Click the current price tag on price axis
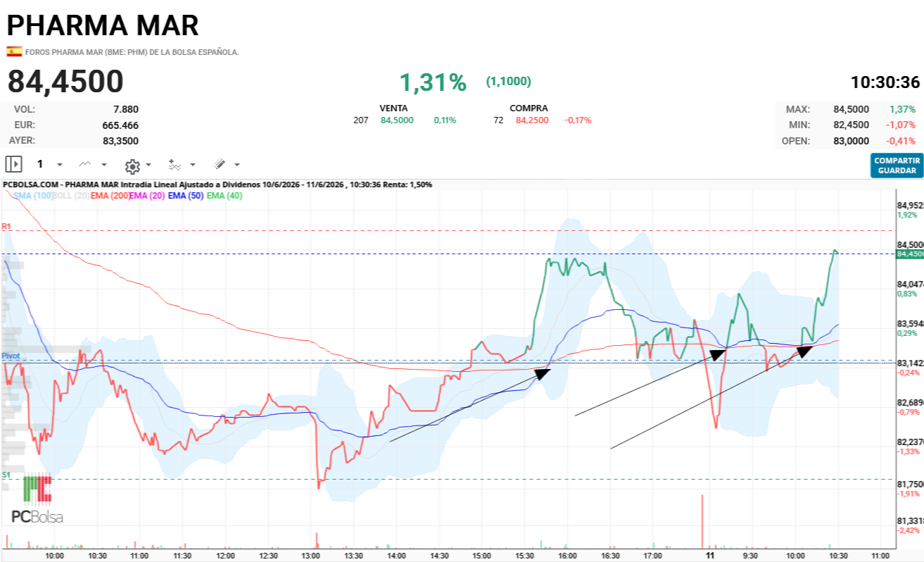924x562 pixels. point(909,254)
